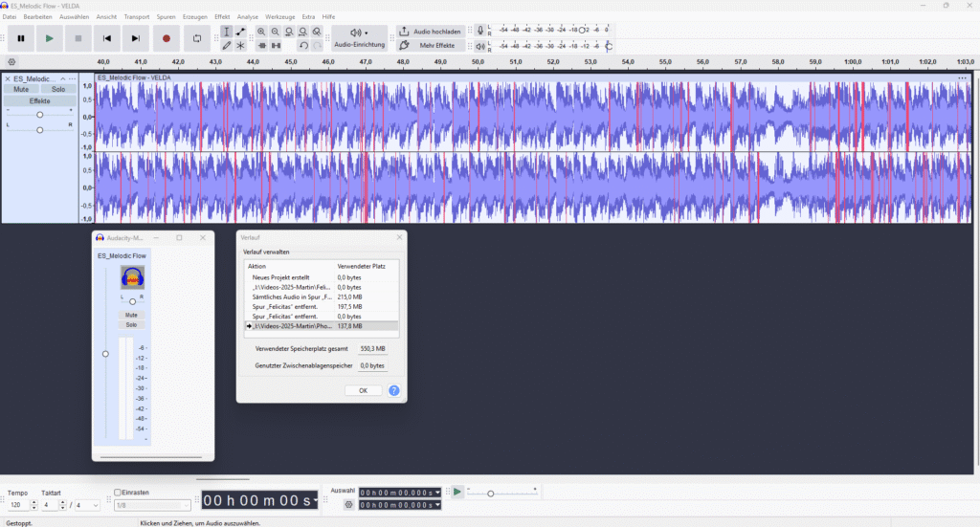Click Fit Selection to Width zoom icon
Viewport: 980px width, 527px height.
point(289,32)
